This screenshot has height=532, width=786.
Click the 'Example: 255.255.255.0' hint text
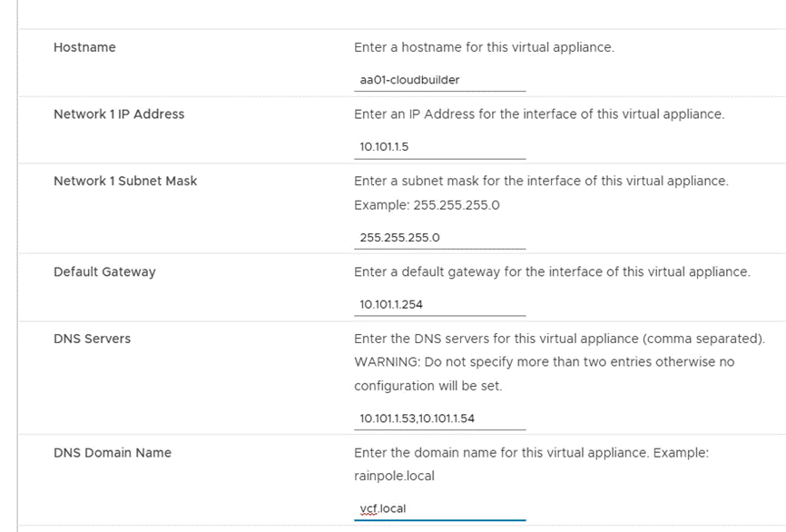427,205
